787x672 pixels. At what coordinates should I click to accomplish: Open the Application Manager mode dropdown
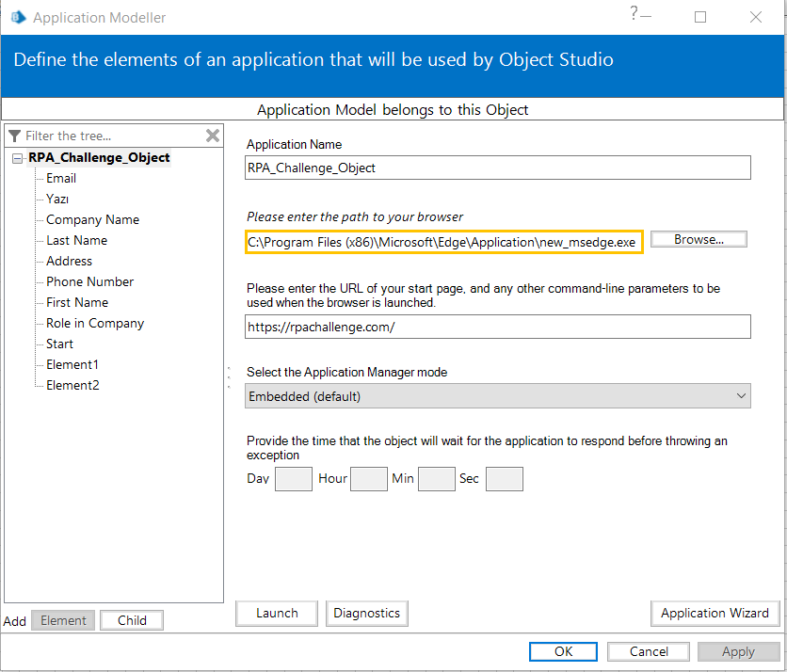[x=498, y=396]
